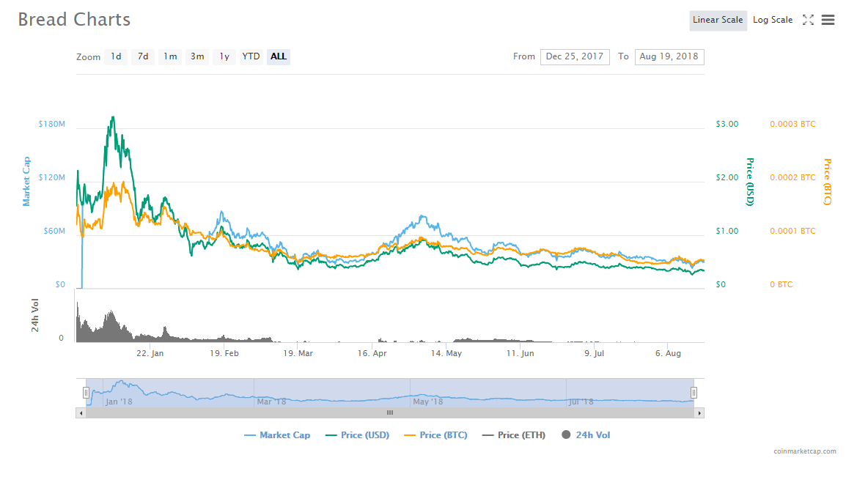
Task: Click the navigator scrollbar center grip
Action: click(x=390, y=413)
